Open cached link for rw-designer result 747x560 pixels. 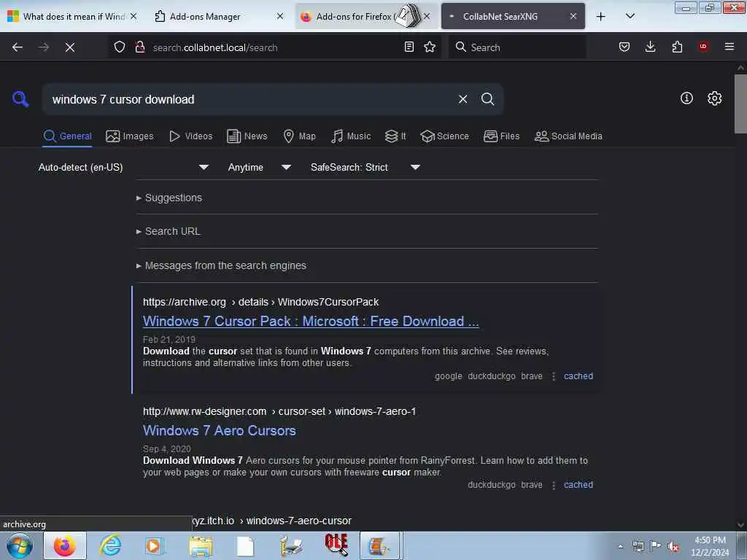tap(578, 485)
